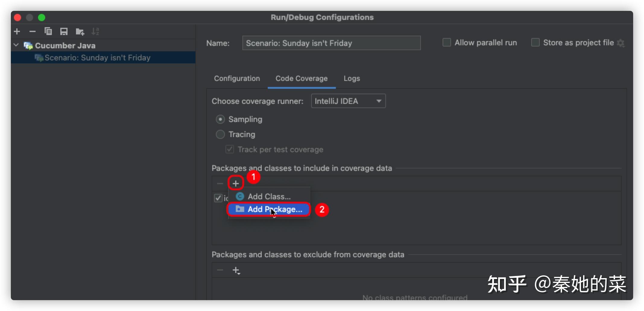Select the Sampling radio button

[220, 119]
